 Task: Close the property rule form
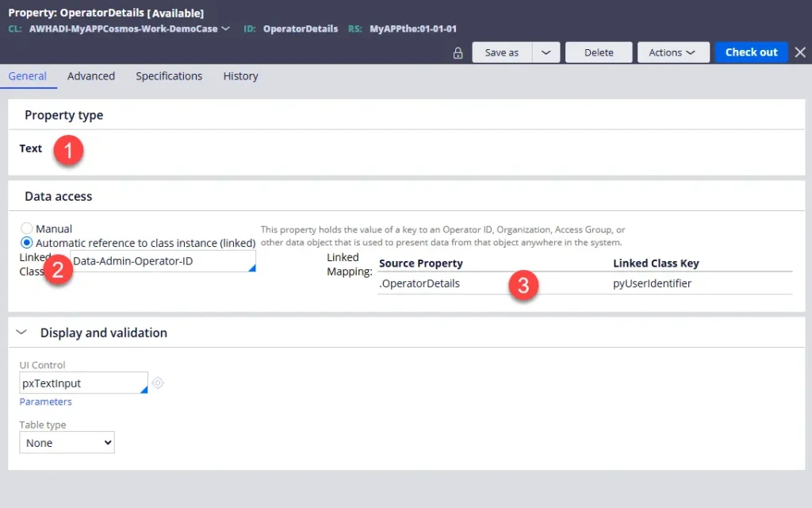800,52
